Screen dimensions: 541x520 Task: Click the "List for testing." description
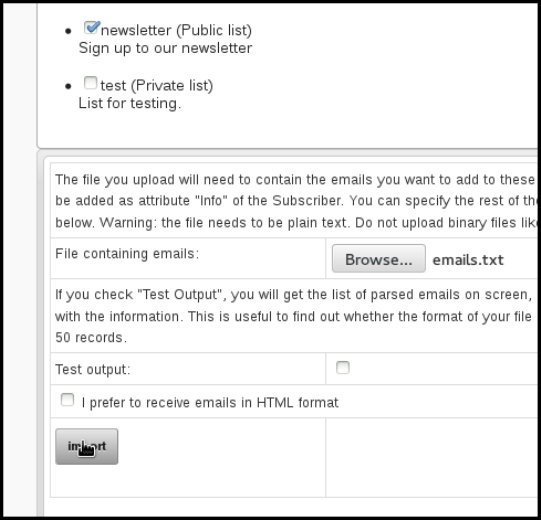130,104
